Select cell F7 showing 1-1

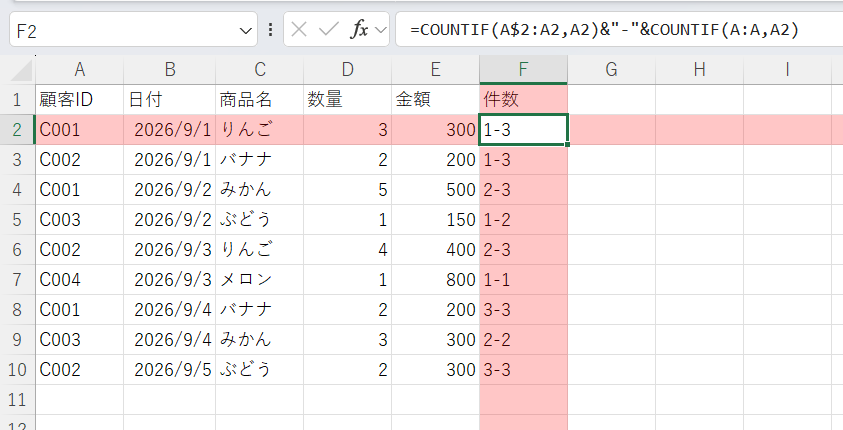pos(523,280)
